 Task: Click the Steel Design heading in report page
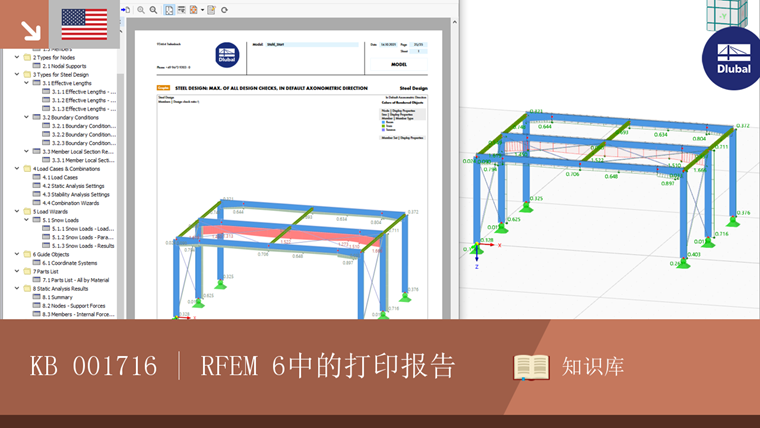413,88
